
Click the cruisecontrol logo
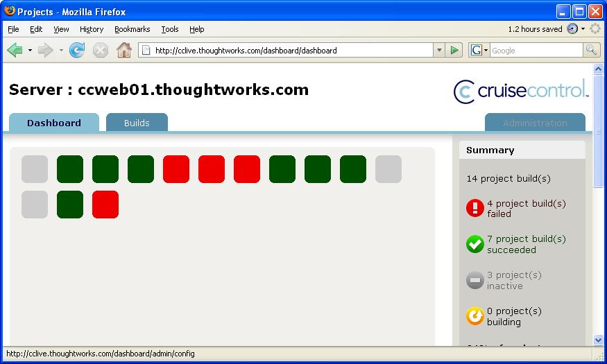[521, 91]
